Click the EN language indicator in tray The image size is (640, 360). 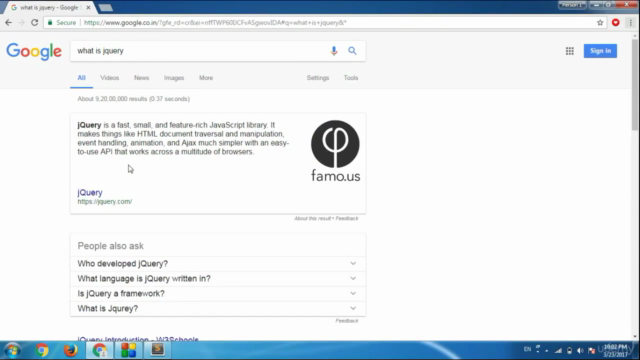click(527, 349)
